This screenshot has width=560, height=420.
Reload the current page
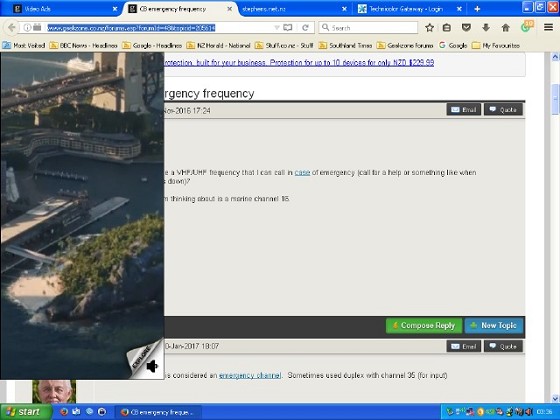tap(305, 28)
